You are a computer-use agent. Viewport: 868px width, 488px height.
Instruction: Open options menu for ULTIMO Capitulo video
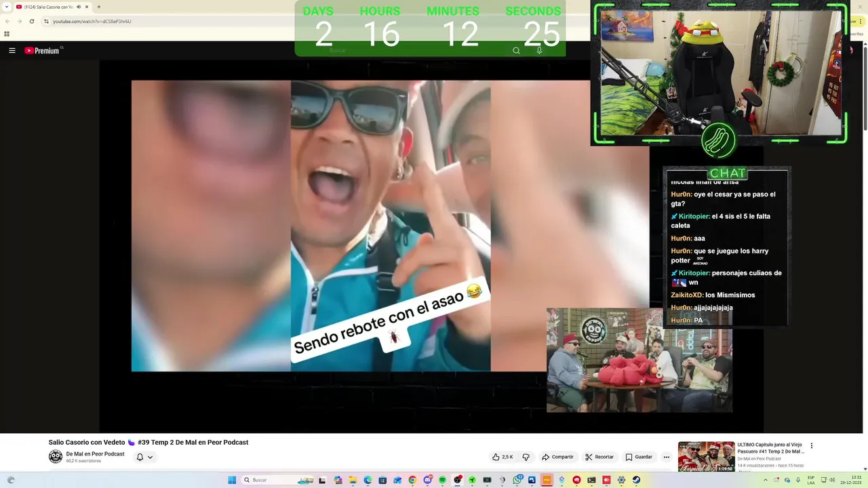pyautogui.click(x=812, y=446)
